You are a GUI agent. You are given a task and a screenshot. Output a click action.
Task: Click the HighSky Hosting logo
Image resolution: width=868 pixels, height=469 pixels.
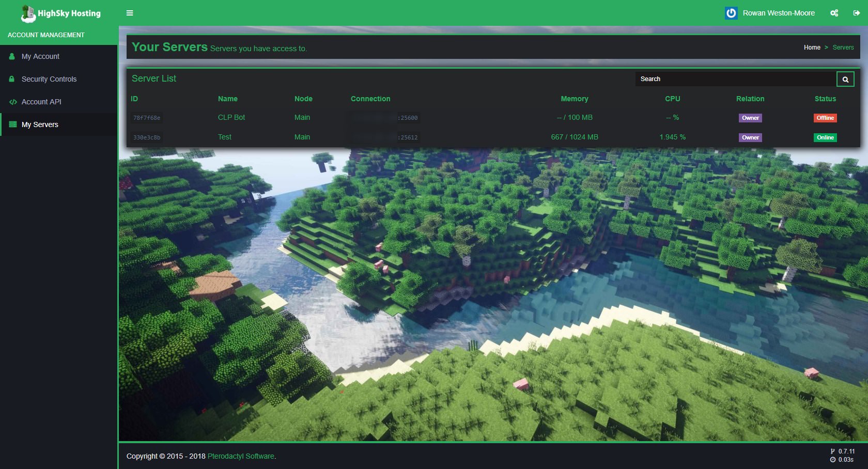61,13
